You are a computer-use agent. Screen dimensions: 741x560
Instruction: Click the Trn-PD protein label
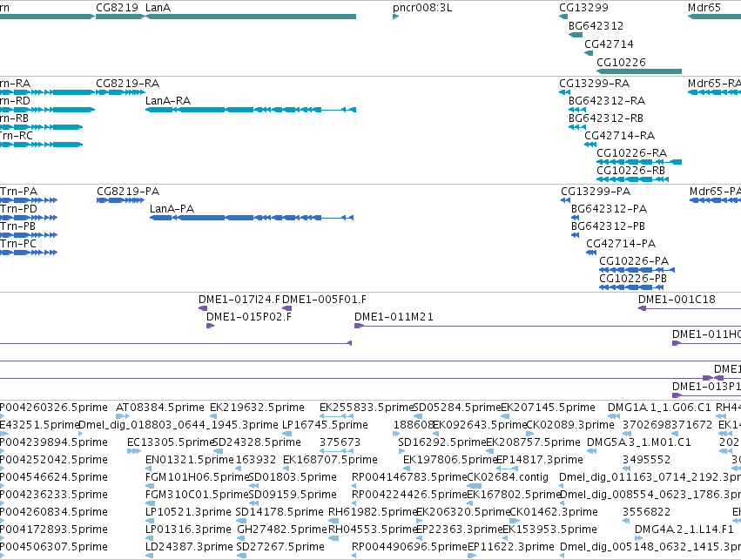point(19,209)
